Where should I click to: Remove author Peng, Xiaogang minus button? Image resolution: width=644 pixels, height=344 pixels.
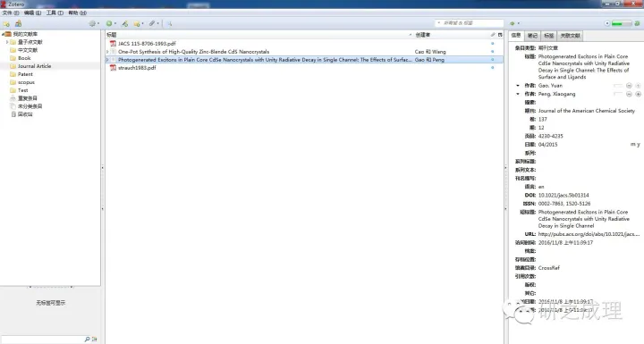click(x=629, y=94)
